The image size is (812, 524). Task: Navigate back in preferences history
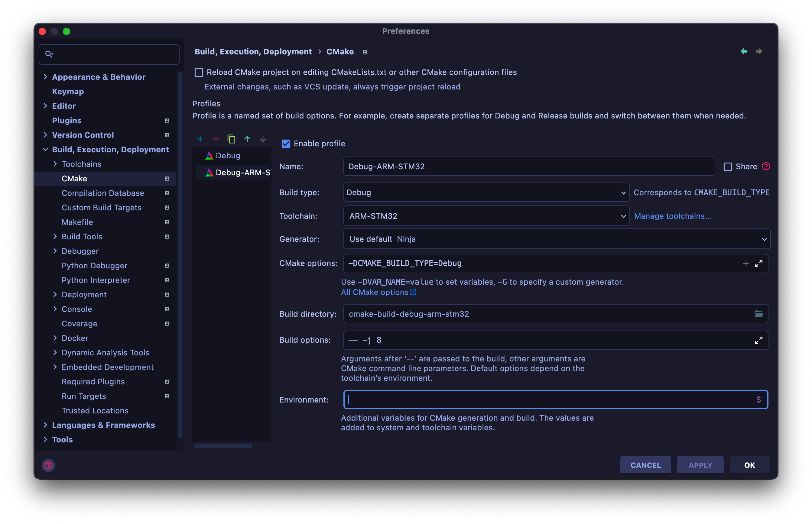(x=744, y=51)
